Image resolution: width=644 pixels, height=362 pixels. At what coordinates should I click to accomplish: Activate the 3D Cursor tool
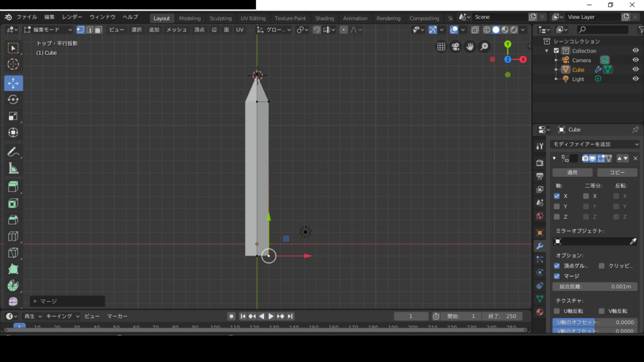(x=13, y=64)
